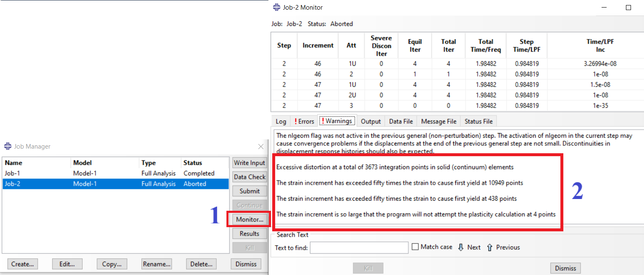This screenshot has height=275, width=644.
Task: Click the Write Input button
Action: click(250, 163)
